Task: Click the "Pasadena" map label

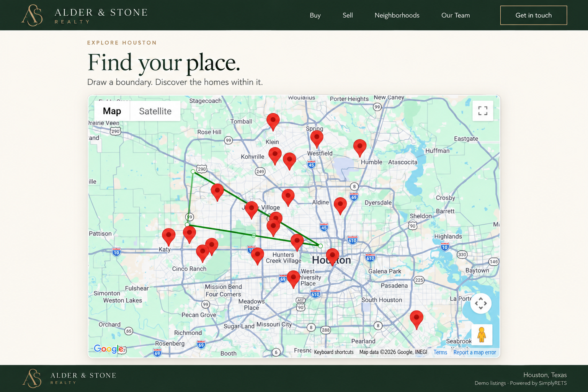Action: 394,286
